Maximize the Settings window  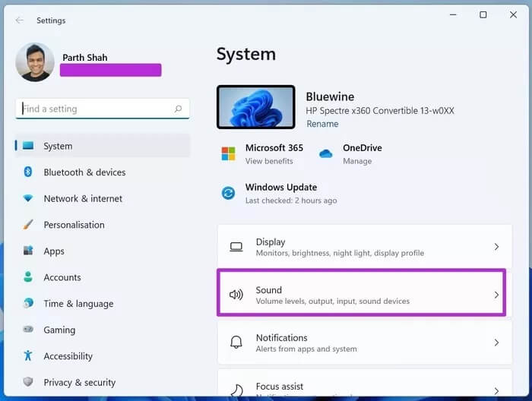click(x=483, y=14)
